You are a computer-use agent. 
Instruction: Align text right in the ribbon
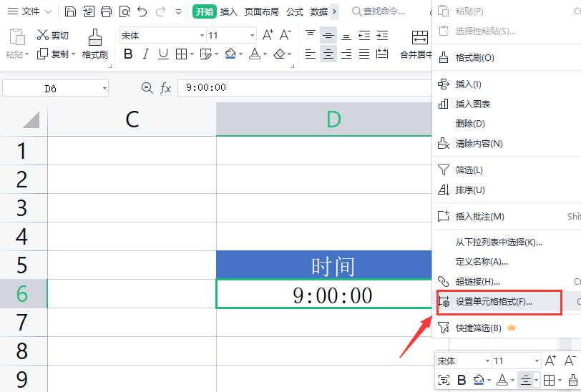(346, 54)
